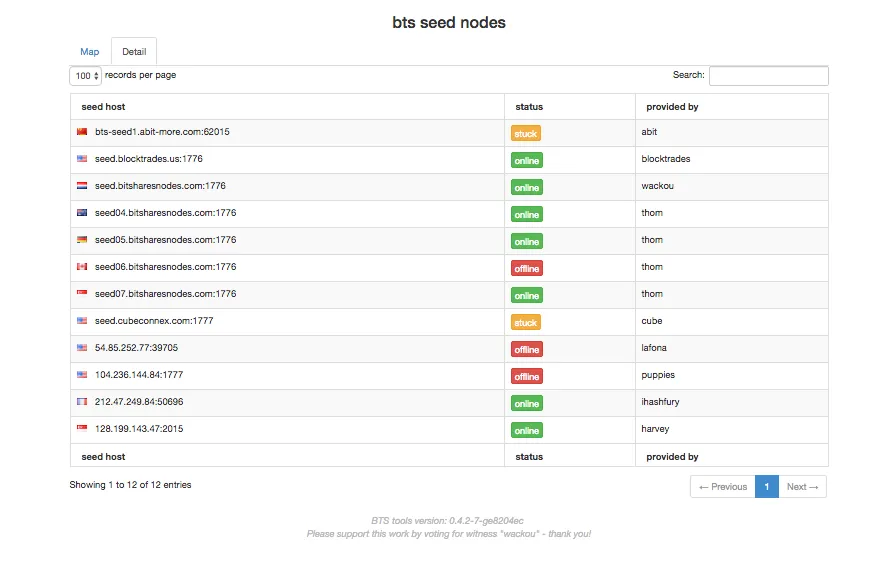Click host seed07.bitsharesnodes.com:1776
Screen dimensions: 883x566
tap(166, 294)
